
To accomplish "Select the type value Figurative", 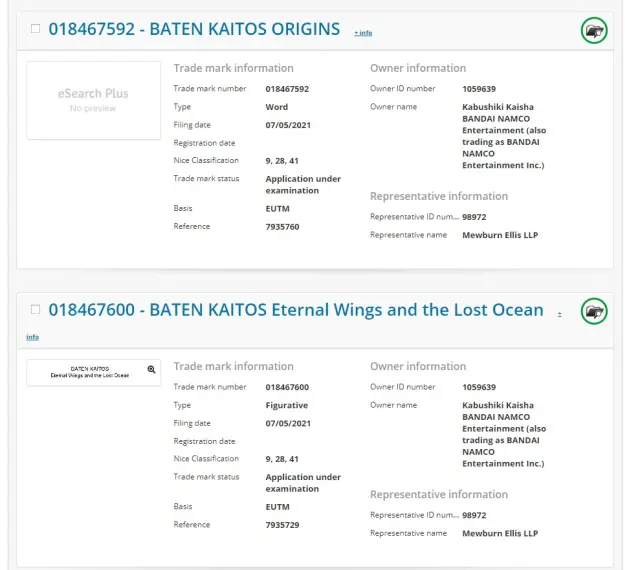I will [x=287, y=405].
